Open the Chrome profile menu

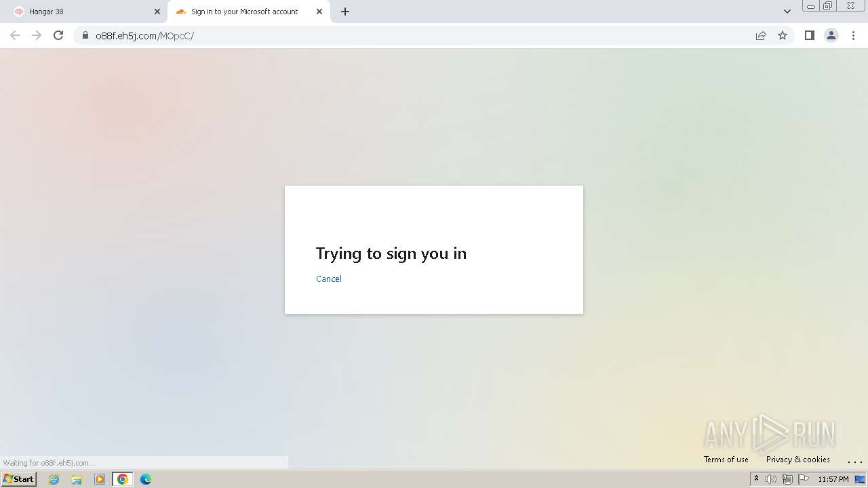tap(831, 35)
